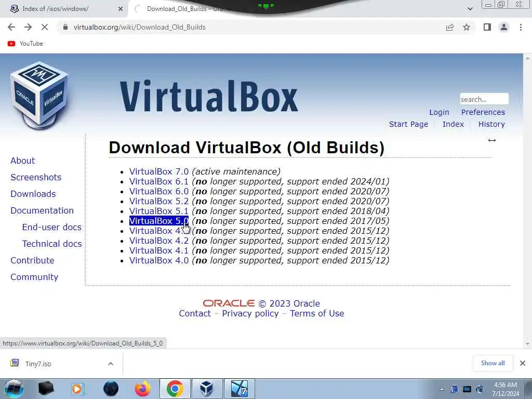
Task: Open the Screenshots sidebar link
Action: [x=36, y=177]
